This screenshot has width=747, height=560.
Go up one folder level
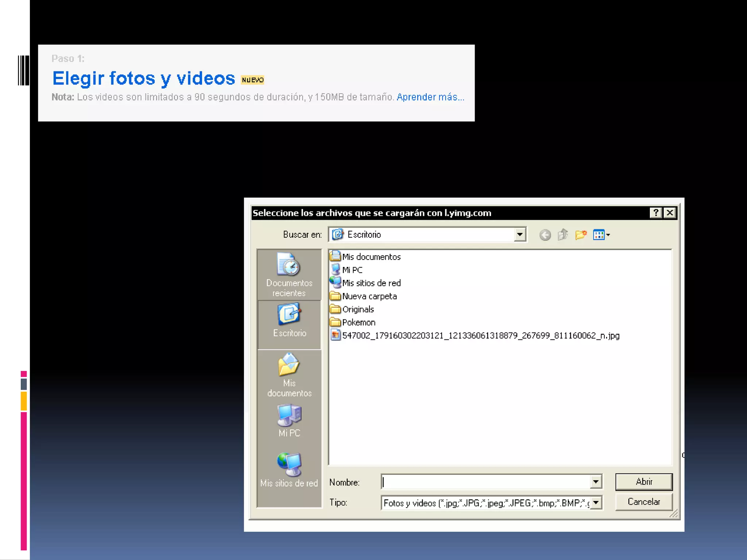coord(563,235)
